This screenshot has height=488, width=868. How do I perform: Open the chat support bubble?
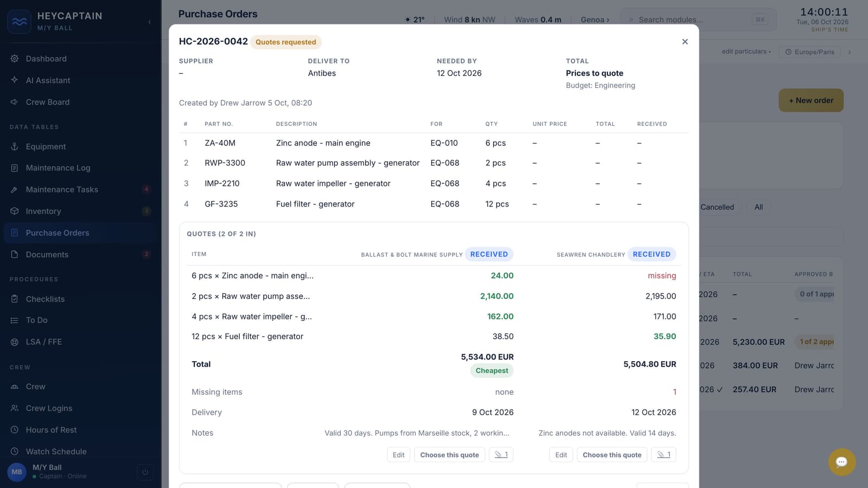[x=842, y=462]
